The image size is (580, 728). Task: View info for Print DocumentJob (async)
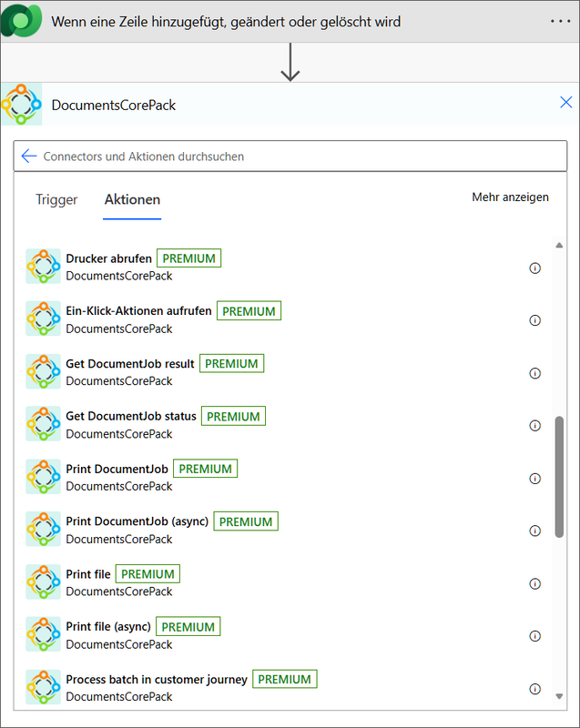click(x=534, y=531)
